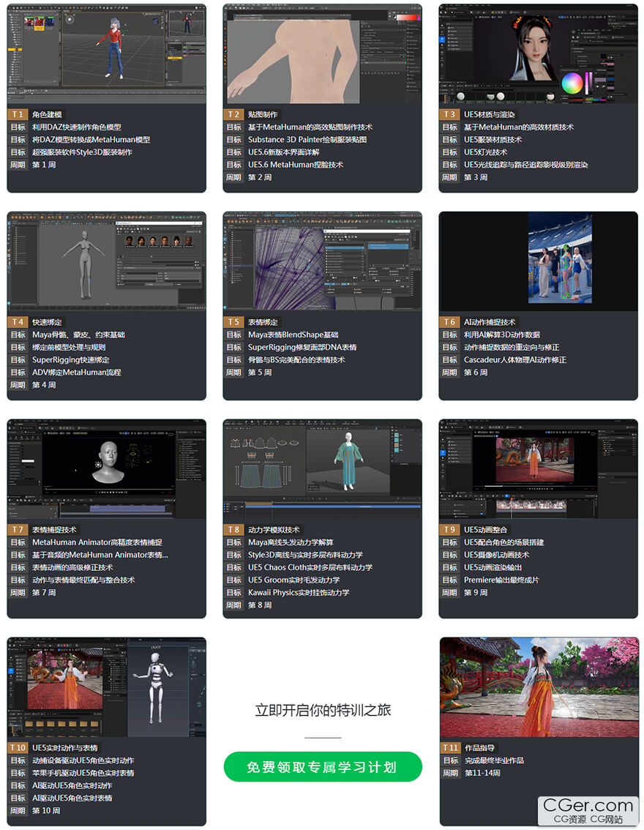Click the text 基于MetaHuman的高效材质技术
644x830 pixels.
coord(519,127)
